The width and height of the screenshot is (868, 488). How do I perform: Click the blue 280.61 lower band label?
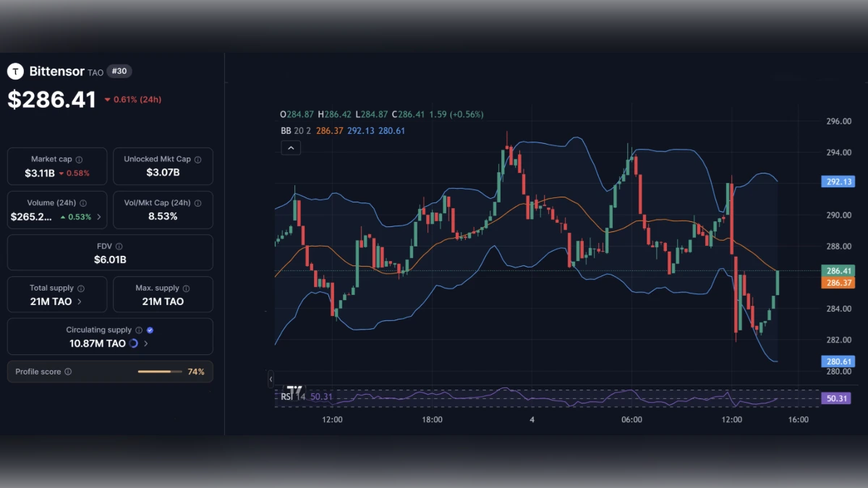coord(838,361)
